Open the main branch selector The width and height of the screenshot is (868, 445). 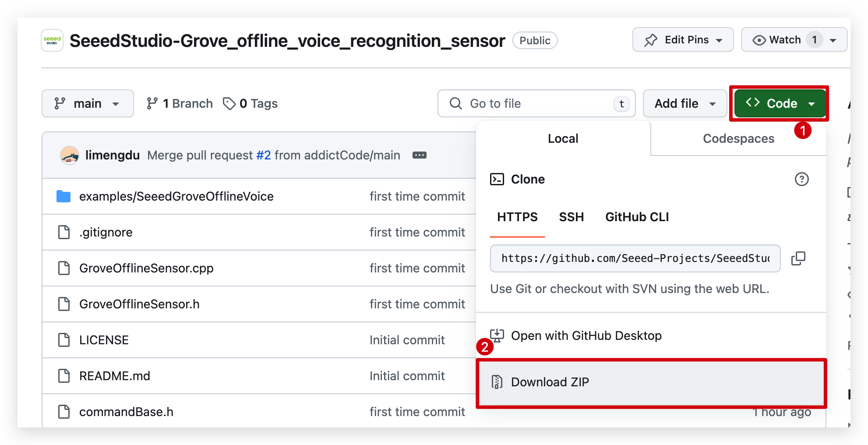[x=88, y=103]
